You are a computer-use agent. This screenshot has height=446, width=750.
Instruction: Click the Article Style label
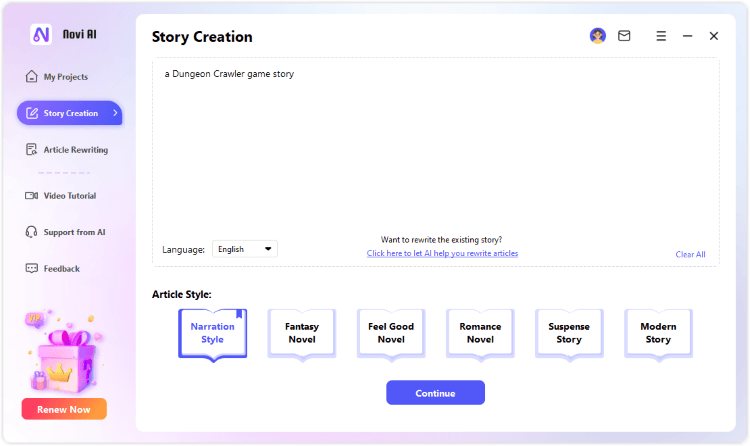(182, 294)
